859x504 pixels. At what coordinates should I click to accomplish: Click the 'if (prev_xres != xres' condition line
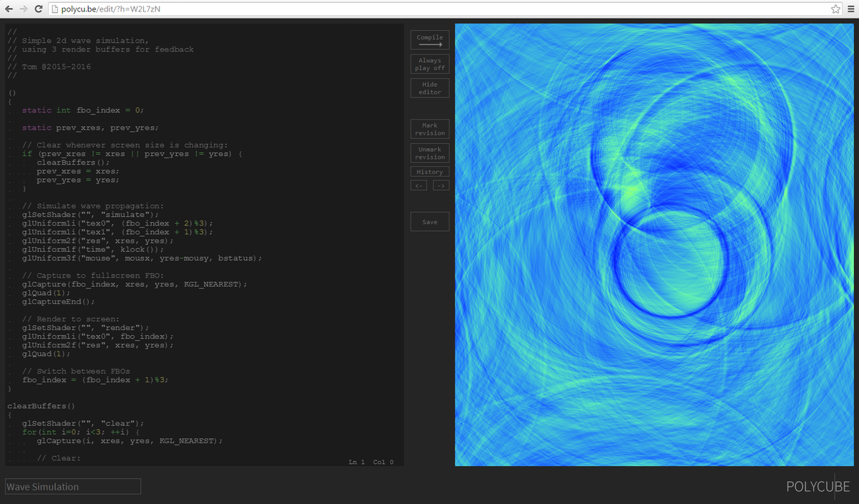click(132, 154)
